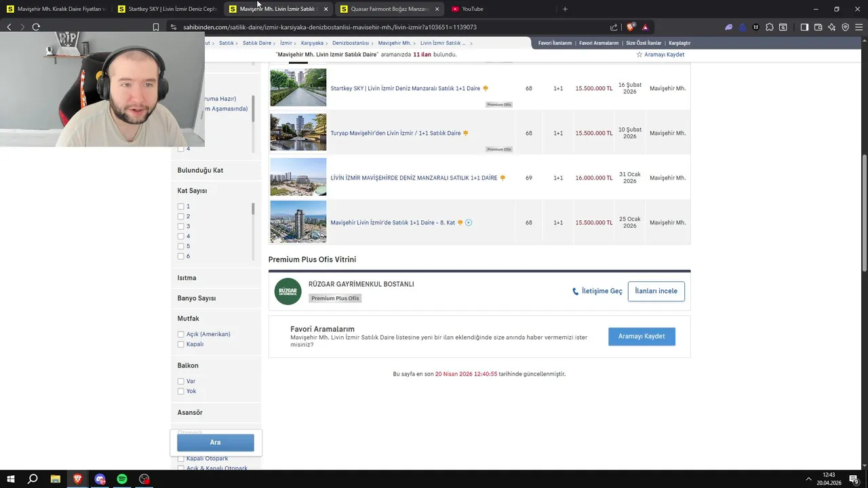This screenshot has height=488, width=868.
Task: Open the Windows Start menu
Action: pyautogui.click(x=11, y=479)
